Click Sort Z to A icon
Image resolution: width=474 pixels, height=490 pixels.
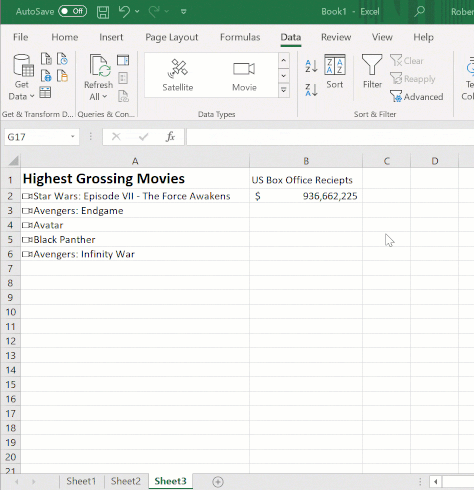point(311,90)
